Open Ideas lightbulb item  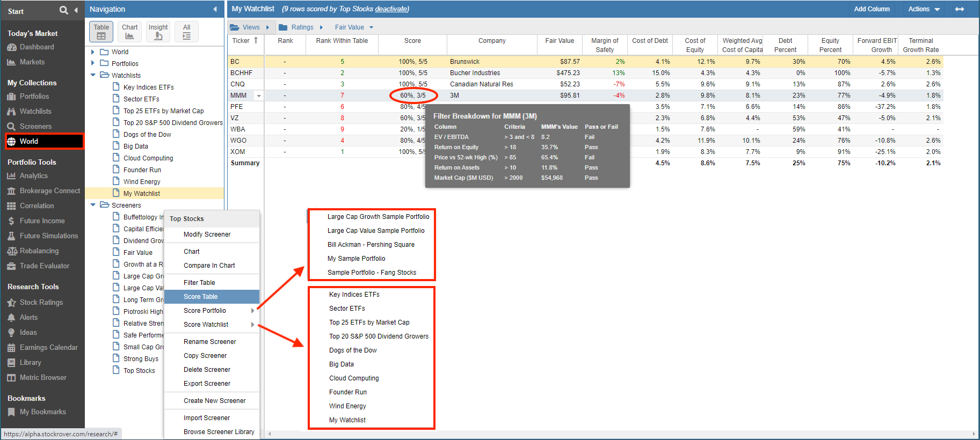(x=28, y=333)
